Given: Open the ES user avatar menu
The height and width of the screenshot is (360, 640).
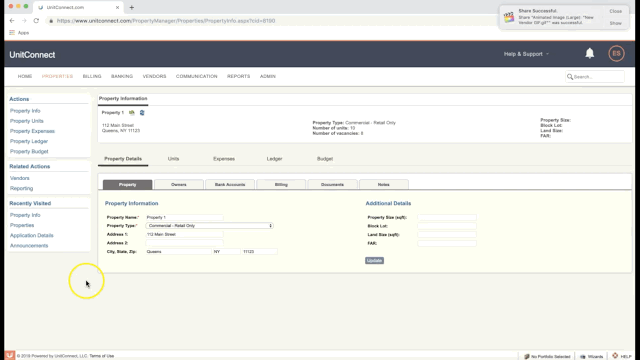Looking at the screenshot, I should point(616,53).
